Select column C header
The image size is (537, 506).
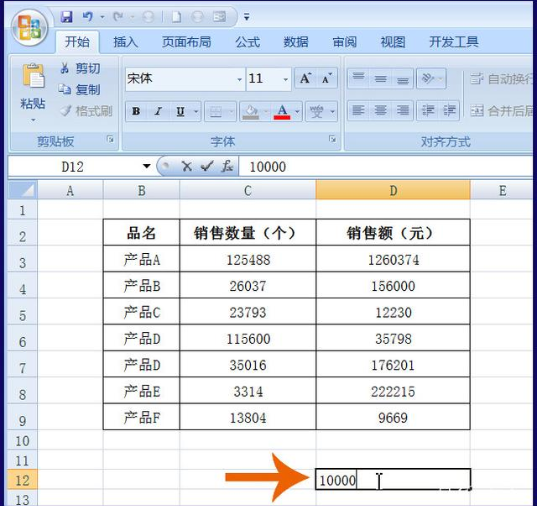click(x=248, y=190)
